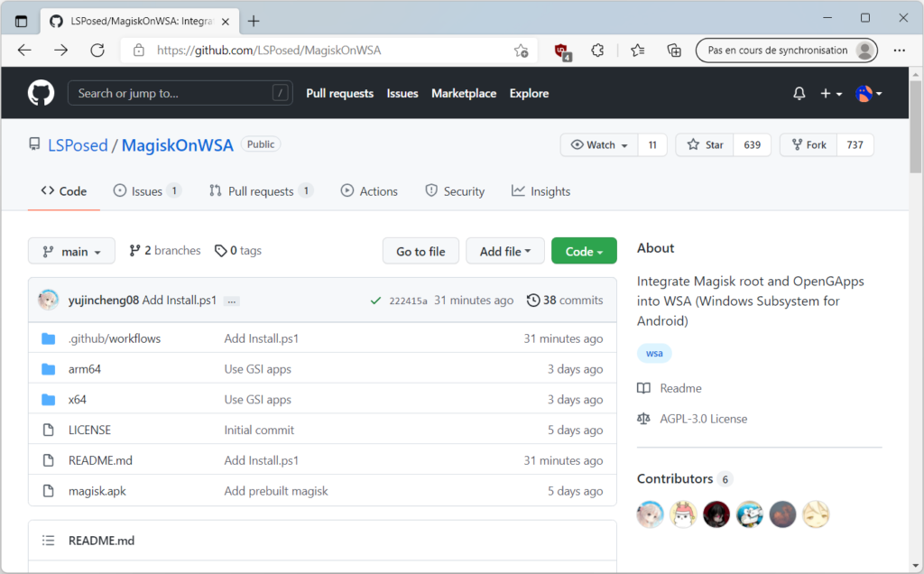The image size is (924, 574).
Task: Star the MagiskOnWSA repository
Action: tap(706, 145)
